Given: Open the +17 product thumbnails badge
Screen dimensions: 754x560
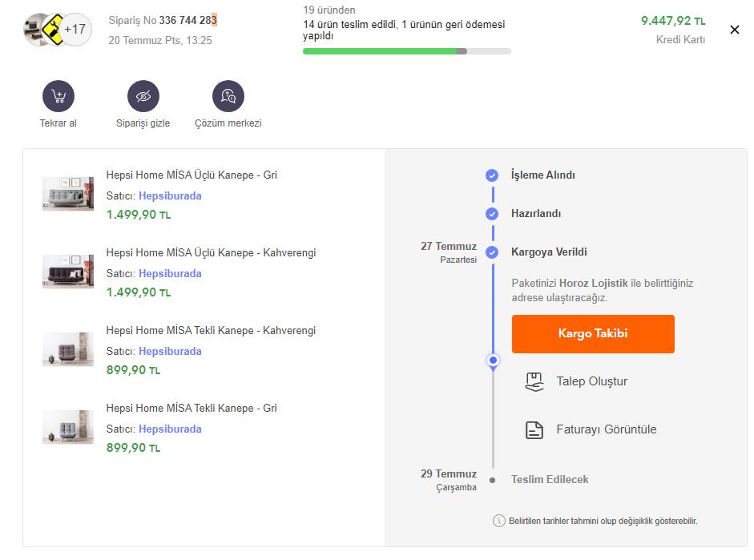Looking at the screenshot, I should point(75,30).
